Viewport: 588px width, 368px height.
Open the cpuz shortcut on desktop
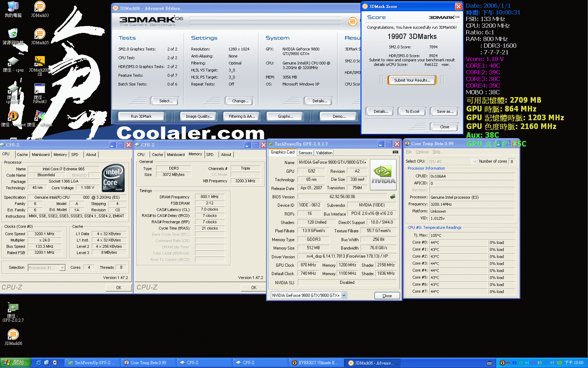13,64
